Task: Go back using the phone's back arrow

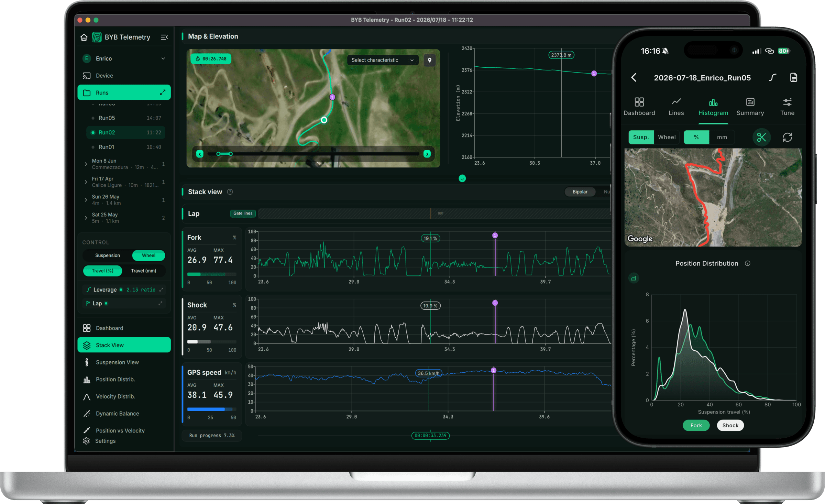Action: point(634,78)
